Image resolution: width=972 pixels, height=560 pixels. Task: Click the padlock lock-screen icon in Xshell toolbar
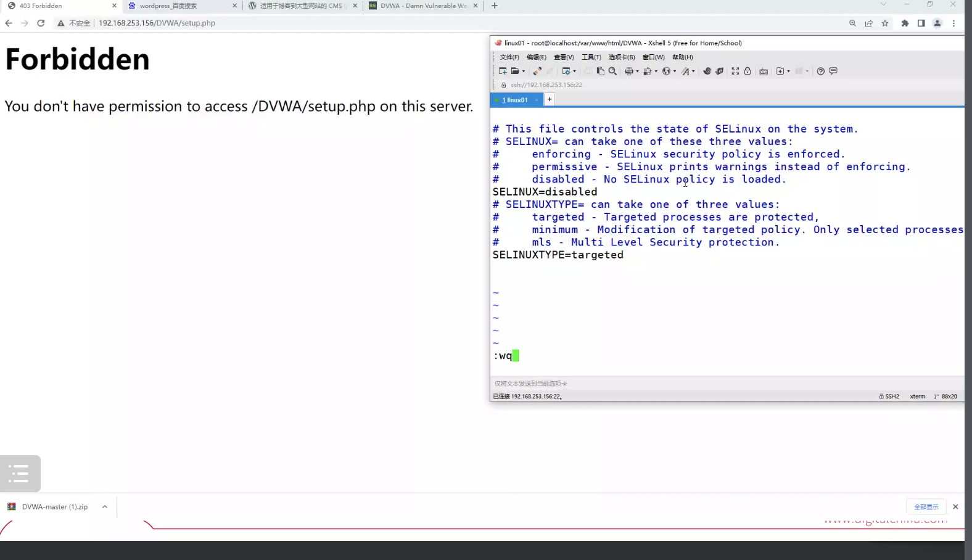click(x=748, y=71)
